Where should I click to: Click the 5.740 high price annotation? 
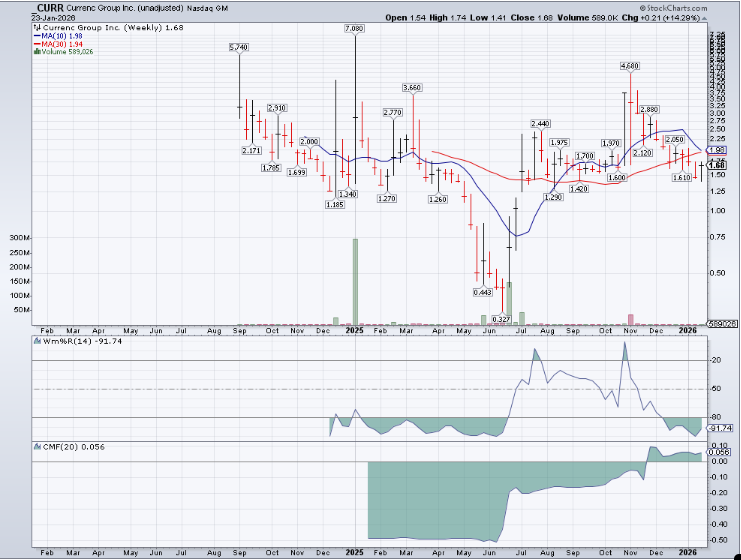pyautogui.click(x=239, y=48)
